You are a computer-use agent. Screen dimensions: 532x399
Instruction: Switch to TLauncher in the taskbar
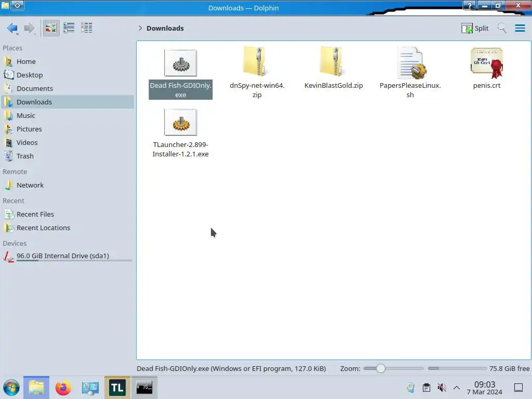(117, 388)
